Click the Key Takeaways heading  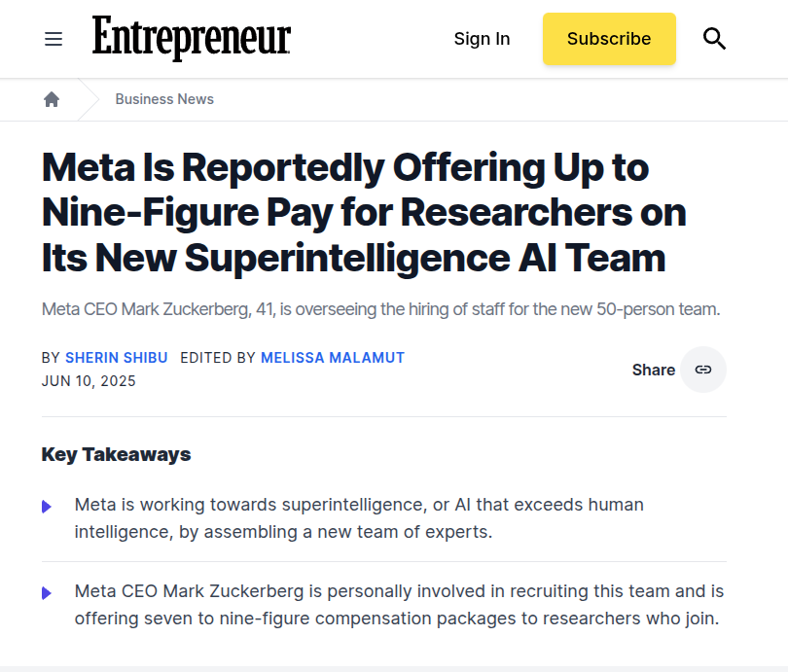(116, 454)
